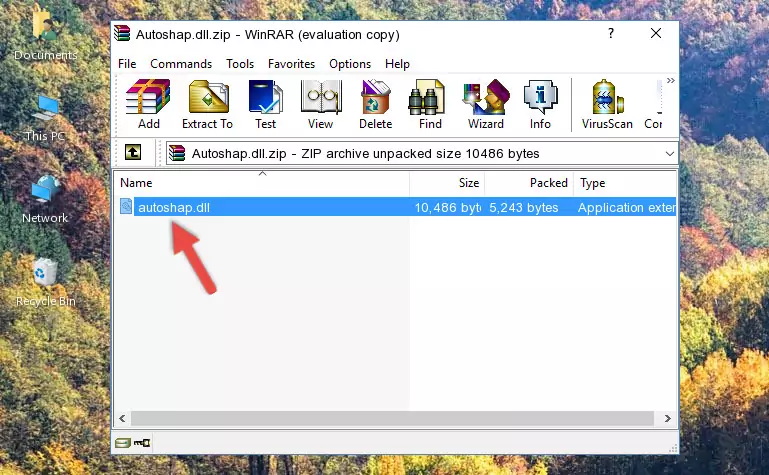Click the horizontal scrollbar thumb
The width and height of the screenshot is (769, 475).
click(x=392, y=418)
